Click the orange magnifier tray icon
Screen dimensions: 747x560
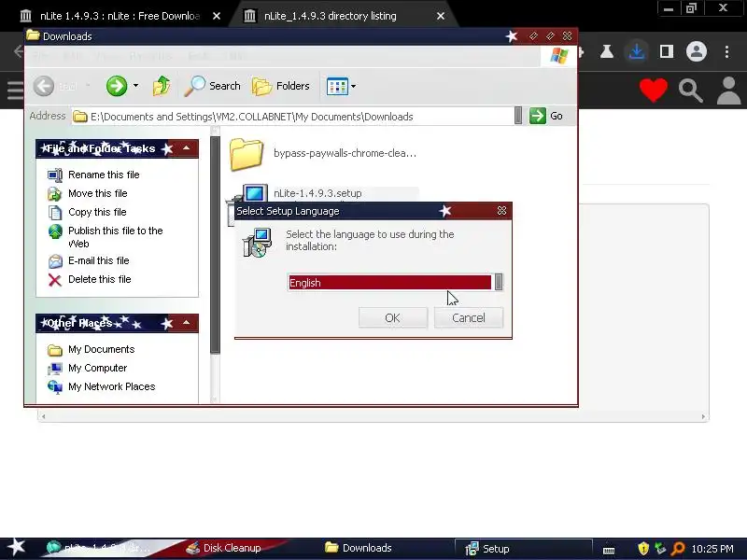(677, 549)
